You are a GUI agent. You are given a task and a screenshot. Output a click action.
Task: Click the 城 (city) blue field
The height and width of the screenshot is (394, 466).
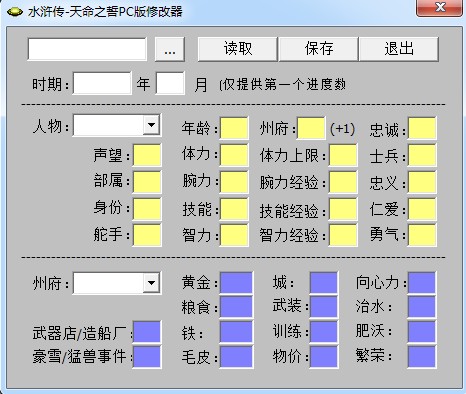tap(323, 283)
